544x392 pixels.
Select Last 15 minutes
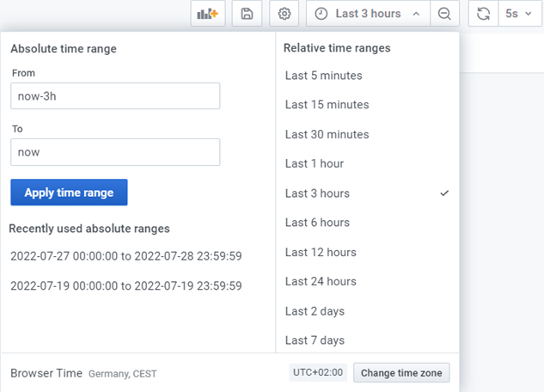point(367,105)
